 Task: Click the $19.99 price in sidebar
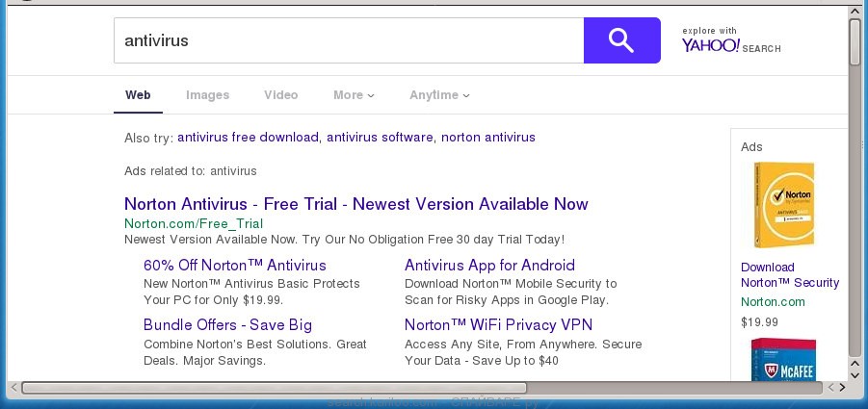click(759, 321)
